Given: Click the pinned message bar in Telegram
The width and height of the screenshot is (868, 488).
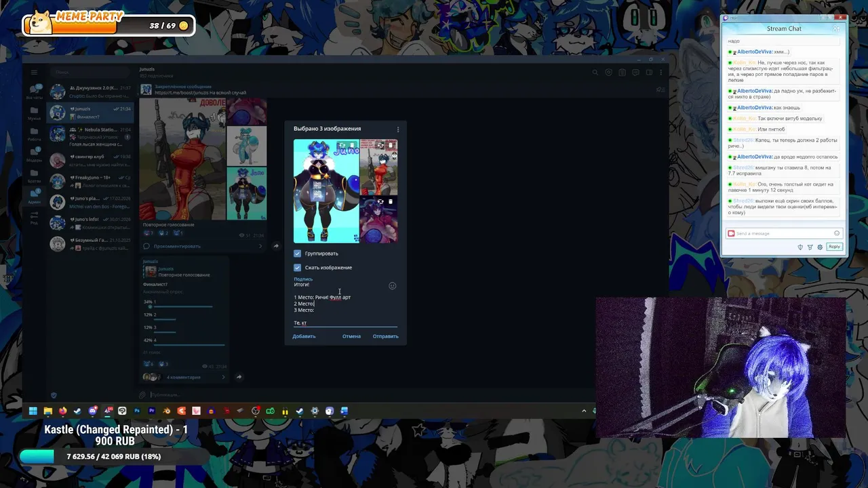Looking at the screenshot, I should pyautogui.click(x=400, y=89).
